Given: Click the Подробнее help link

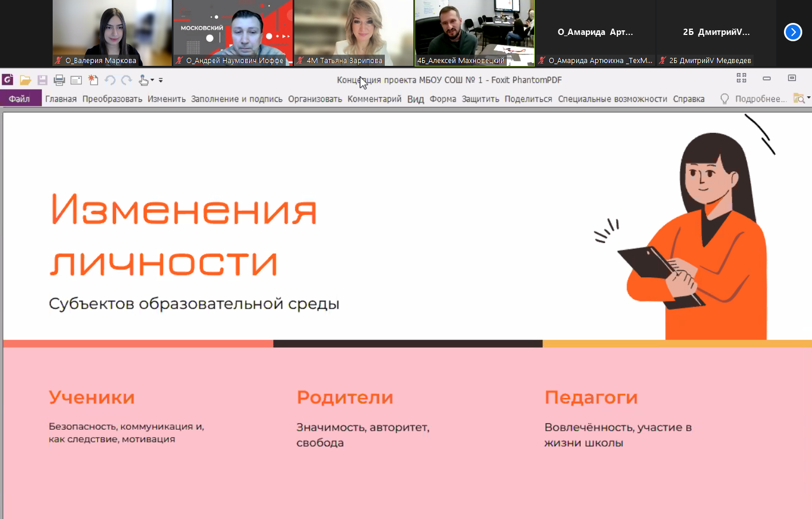Looking at the screenshot, I should tap(760, 99).
